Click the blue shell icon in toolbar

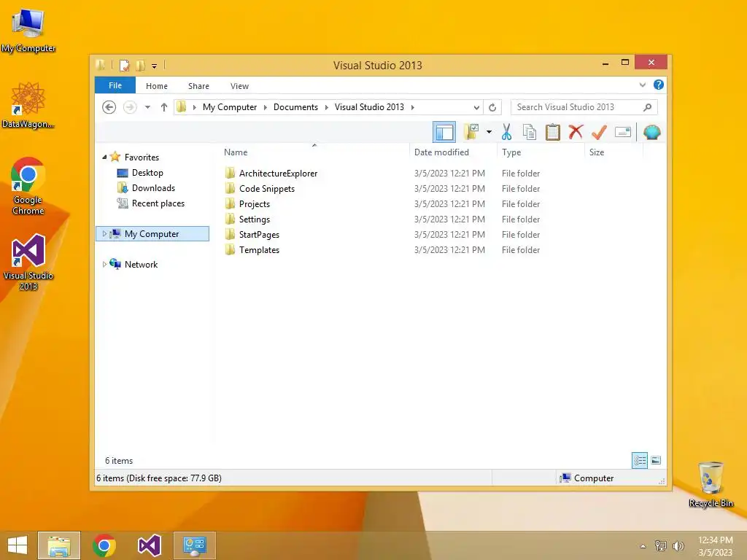coord(651,132)
